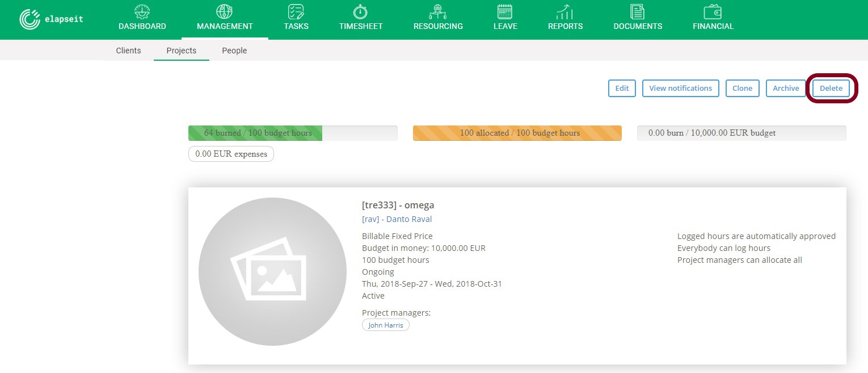
Task: Open the Financial wallet icon
Action: click(x=713, y=11)
